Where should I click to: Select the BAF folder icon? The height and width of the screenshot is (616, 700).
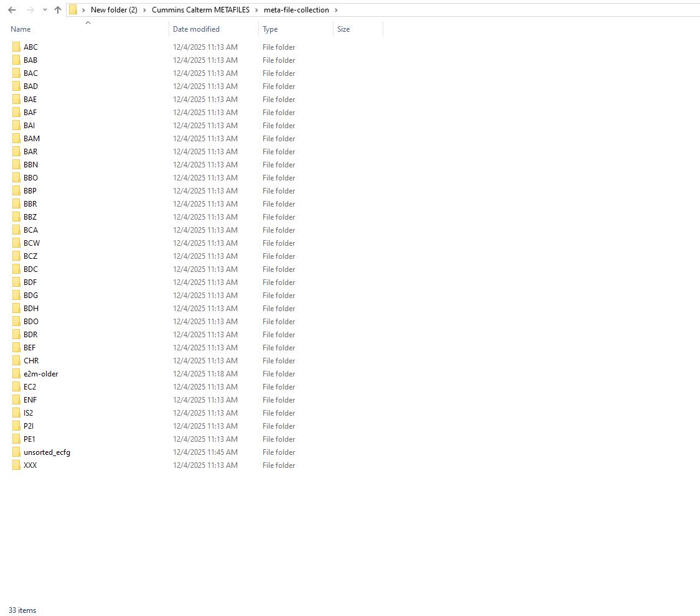click(x=17, y=112)
